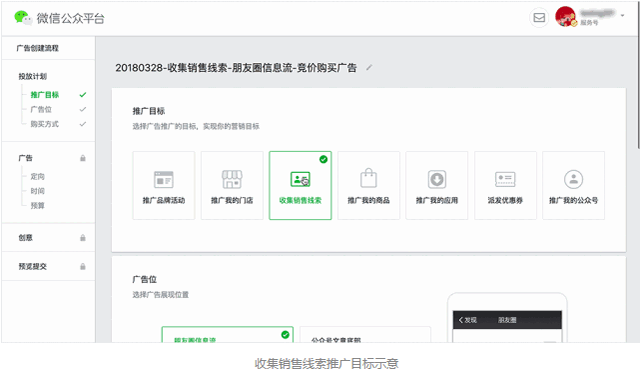Open the 预算 sidebar item

[38, 206]
